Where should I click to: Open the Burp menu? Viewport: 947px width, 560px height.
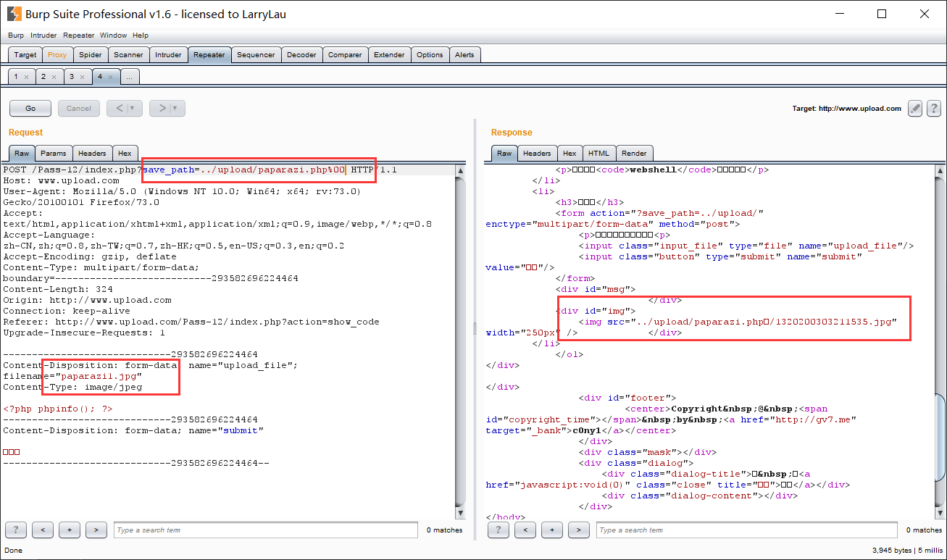tap(16, 35)
